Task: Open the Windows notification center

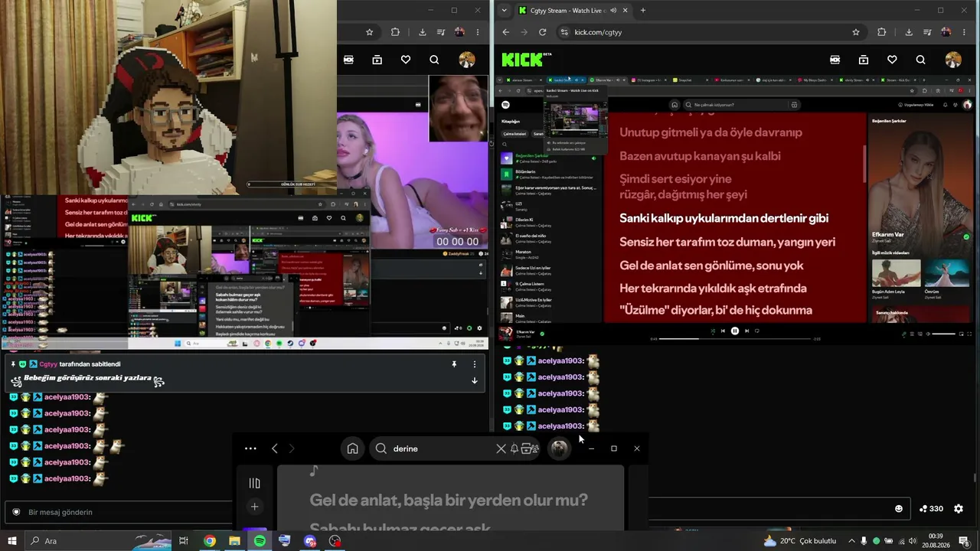Action: point(964,541)
